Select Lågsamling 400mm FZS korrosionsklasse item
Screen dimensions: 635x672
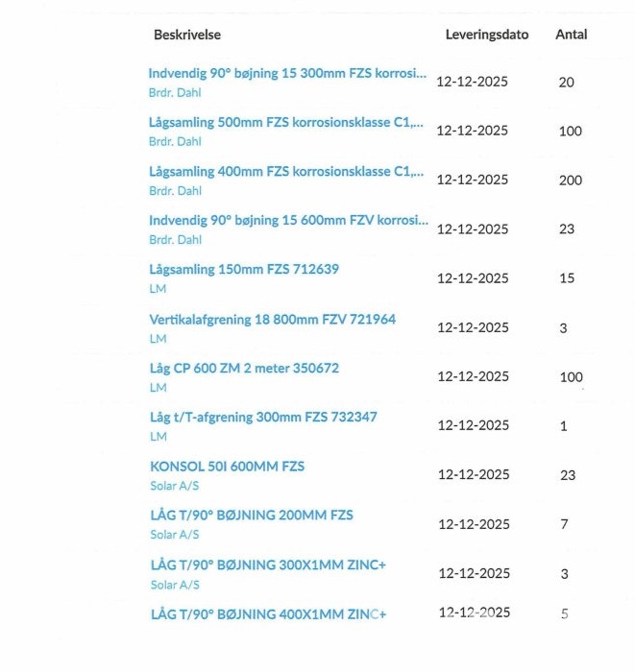(285, 172)
